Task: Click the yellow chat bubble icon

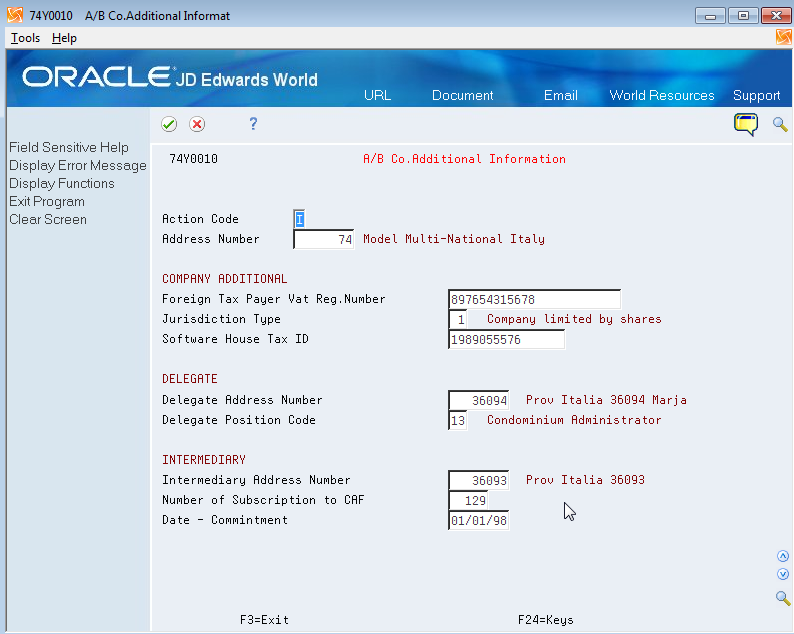Action: (746, 125)
